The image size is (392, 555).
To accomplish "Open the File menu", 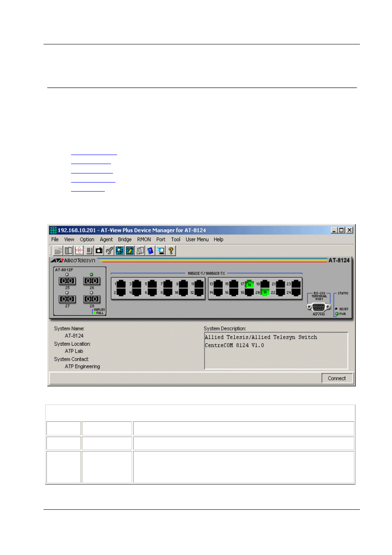I will pos(55,239).
